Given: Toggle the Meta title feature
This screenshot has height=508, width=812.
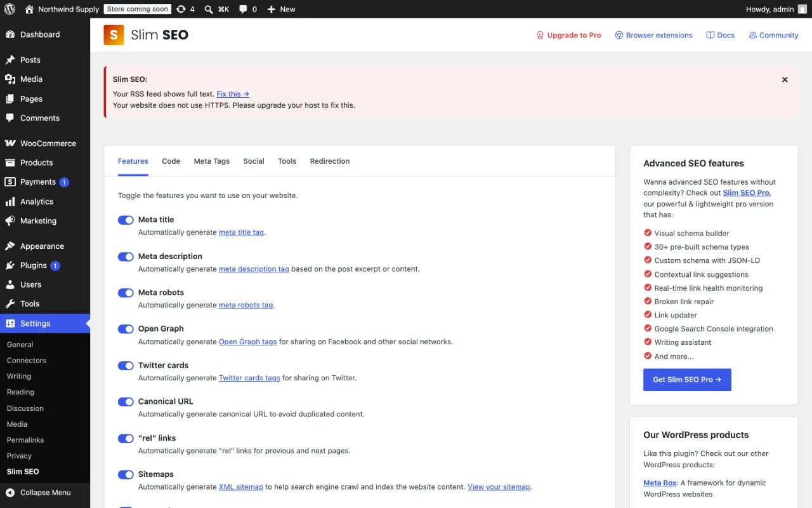Looking at the screenshot, I should pyautogui.click(x=126, y=220).
